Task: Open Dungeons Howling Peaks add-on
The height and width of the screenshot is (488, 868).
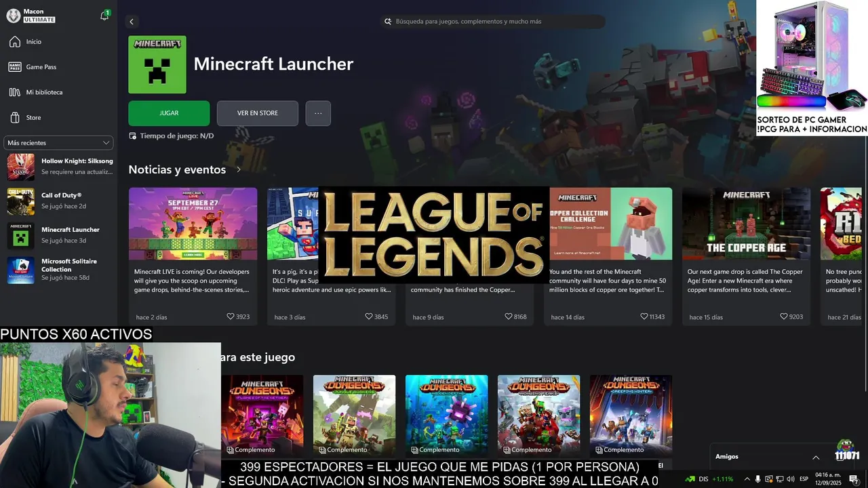Action: click(538, 415)
